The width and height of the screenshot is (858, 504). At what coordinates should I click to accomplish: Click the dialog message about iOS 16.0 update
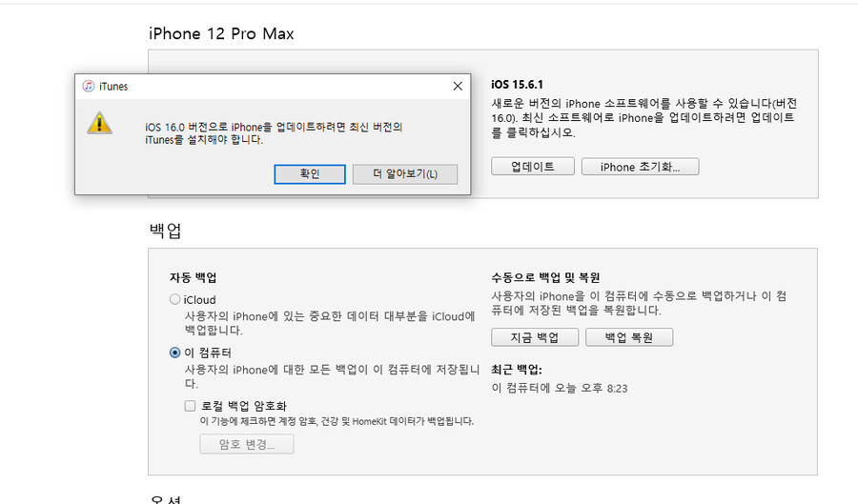[274, 133]
